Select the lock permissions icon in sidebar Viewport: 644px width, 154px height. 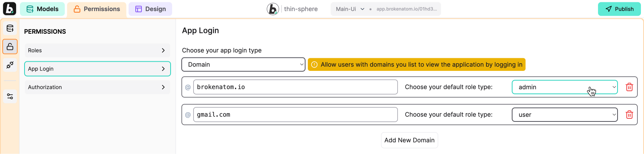tap(10, 47)
